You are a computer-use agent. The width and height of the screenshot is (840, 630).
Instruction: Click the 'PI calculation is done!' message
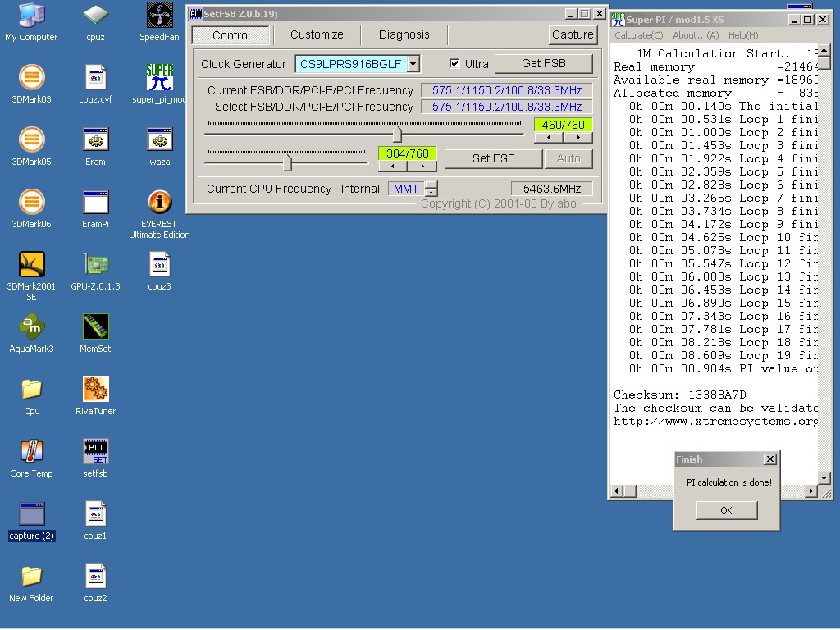coord(729,482)
